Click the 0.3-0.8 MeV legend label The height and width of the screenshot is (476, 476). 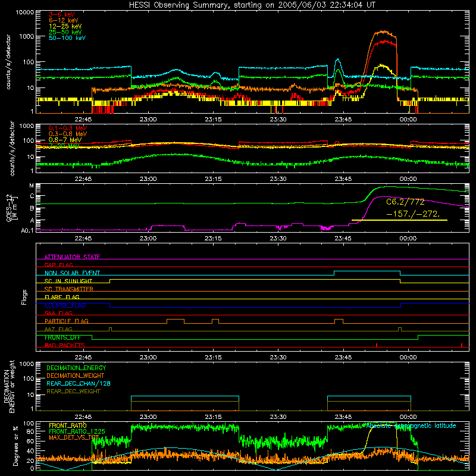(x=68, y=134)
